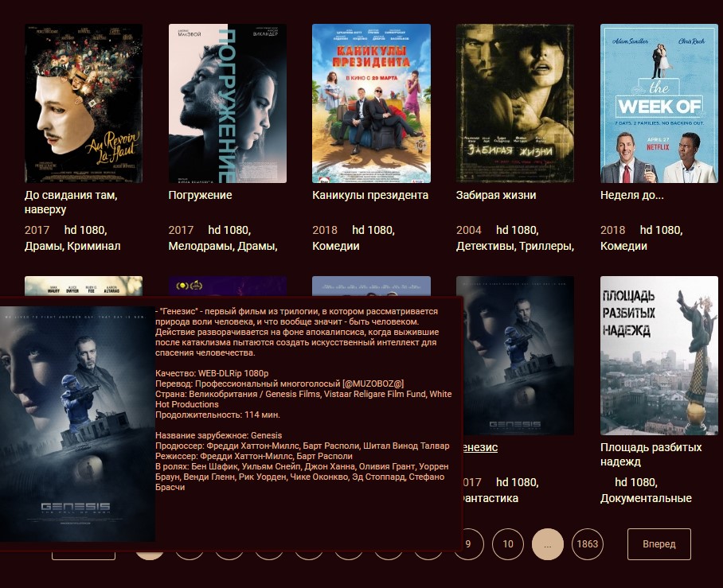Click year 2017 under До свидания там

coord(37,230)
